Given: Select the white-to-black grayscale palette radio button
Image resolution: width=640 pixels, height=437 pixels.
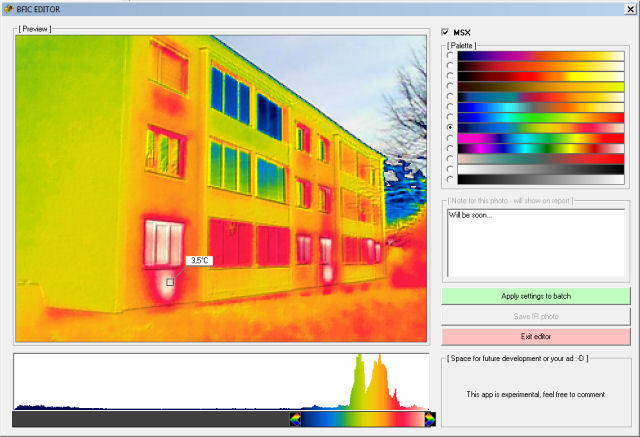Looking at the screenshot, I should 450,169.
